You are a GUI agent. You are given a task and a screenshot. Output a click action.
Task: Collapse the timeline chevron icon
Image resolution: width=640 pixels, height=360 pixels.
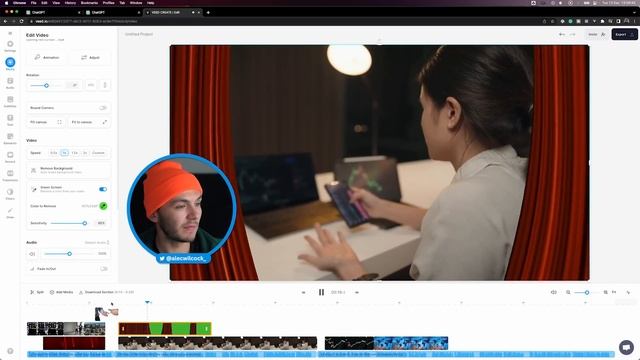(x=628, y=292)
